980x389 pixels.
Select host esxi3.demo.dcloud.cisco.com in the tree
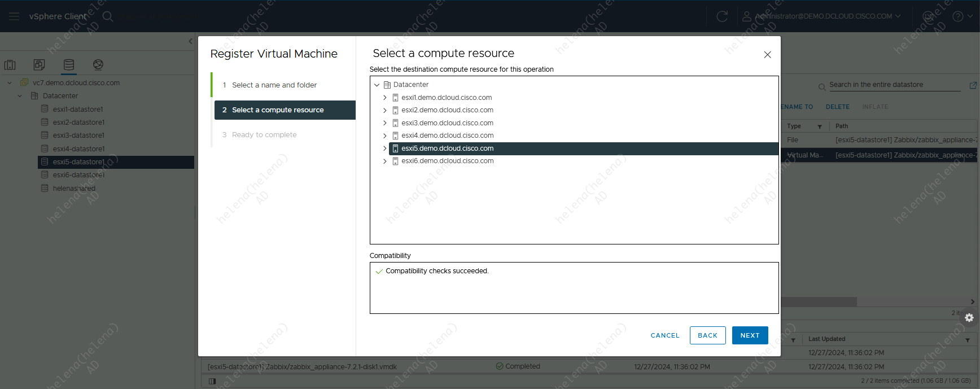click(x=447, y=123)
